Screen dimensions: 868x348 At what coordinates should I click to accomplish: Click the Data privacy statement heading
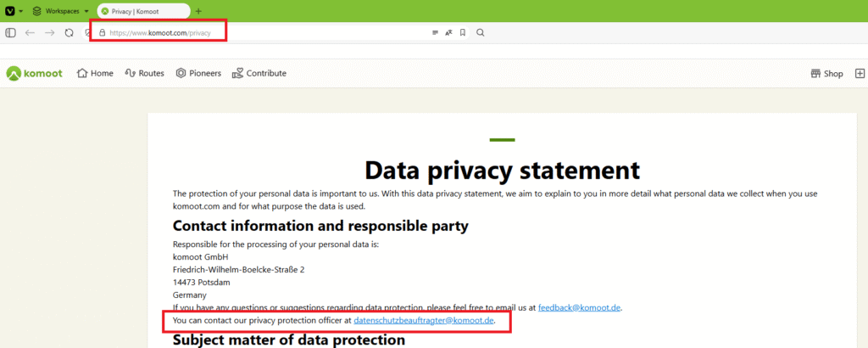coord(502,170)
